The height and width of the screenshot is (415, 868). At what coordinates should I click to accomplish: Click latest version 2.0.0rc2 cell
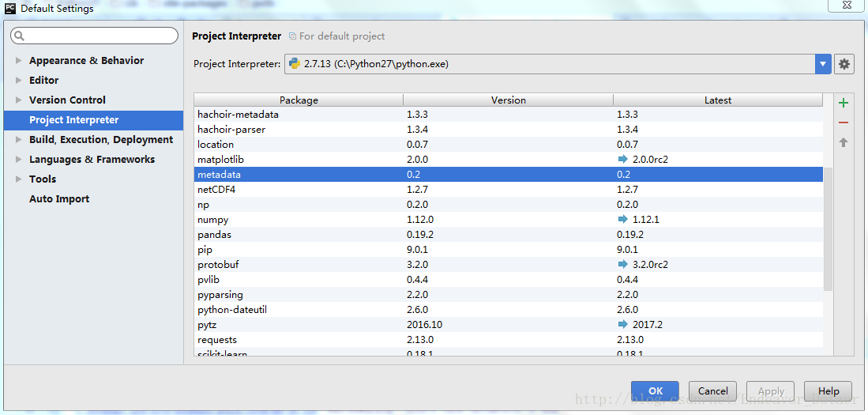[x=651, y=160]
